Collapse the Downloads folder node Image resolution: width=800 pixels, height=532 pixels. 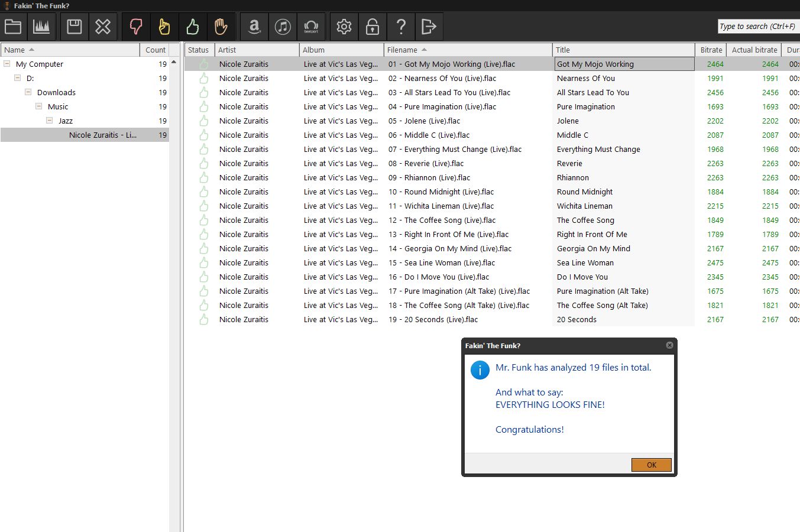(28, 92)
